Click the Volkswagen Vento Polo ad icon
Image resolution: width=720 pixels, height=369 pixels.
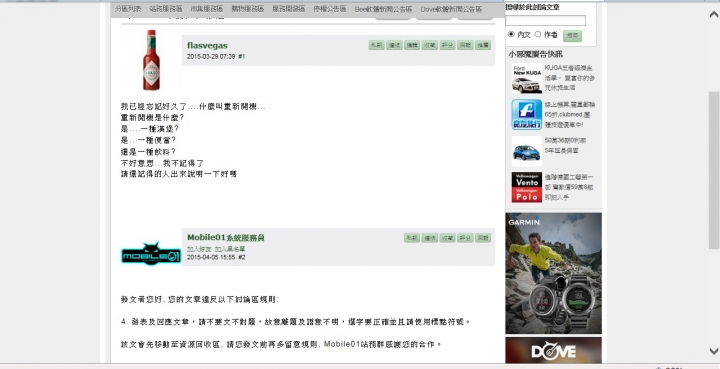coord(527,187)
